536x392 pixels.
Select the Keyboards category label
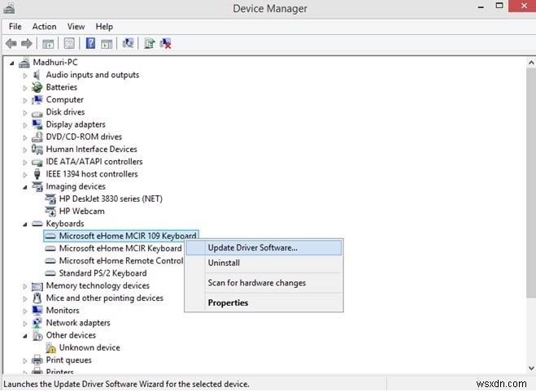[x=65, y=224]
